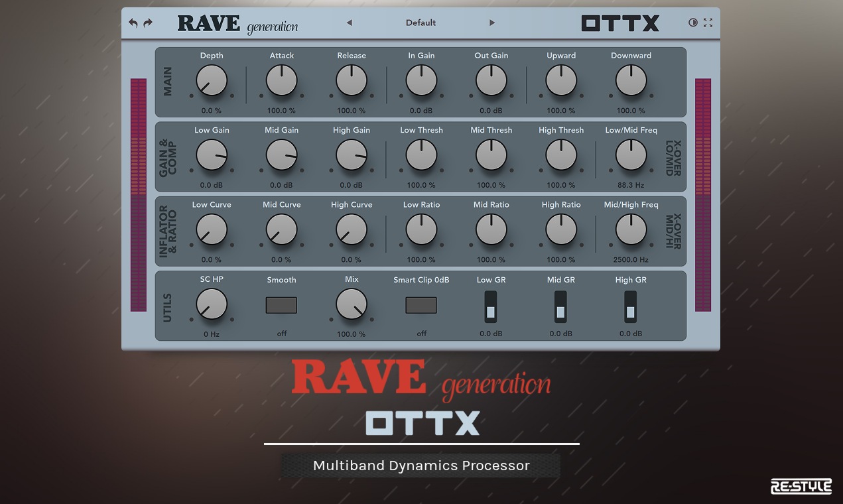Click the Low GR reduction fader

(x=491, y=306)
